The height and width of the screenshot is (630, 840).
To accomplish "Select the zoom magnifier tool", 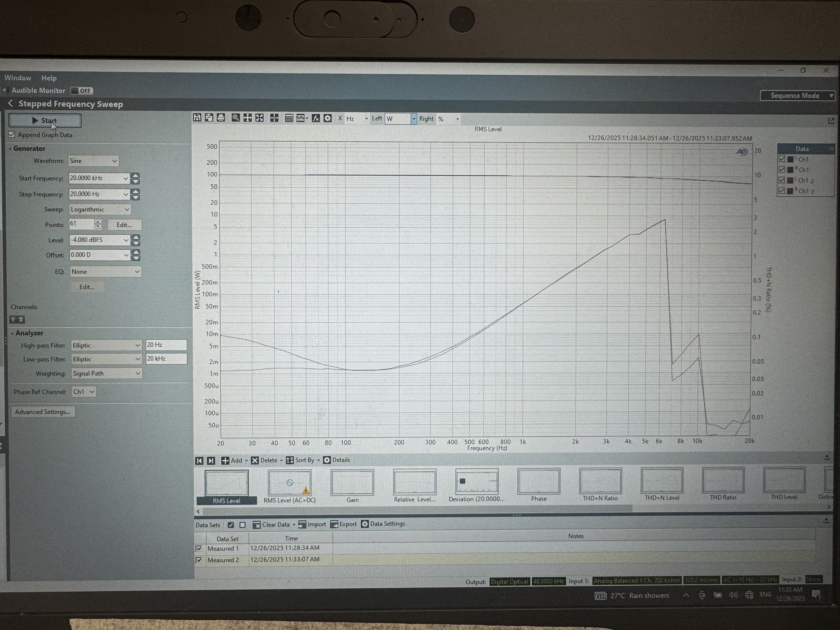I will (x=236, y=118).
